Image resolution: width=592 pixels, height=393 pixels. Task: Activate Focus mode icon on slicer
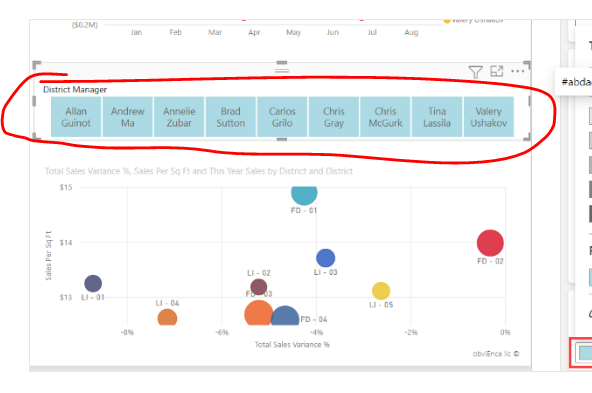click(496, 71)
